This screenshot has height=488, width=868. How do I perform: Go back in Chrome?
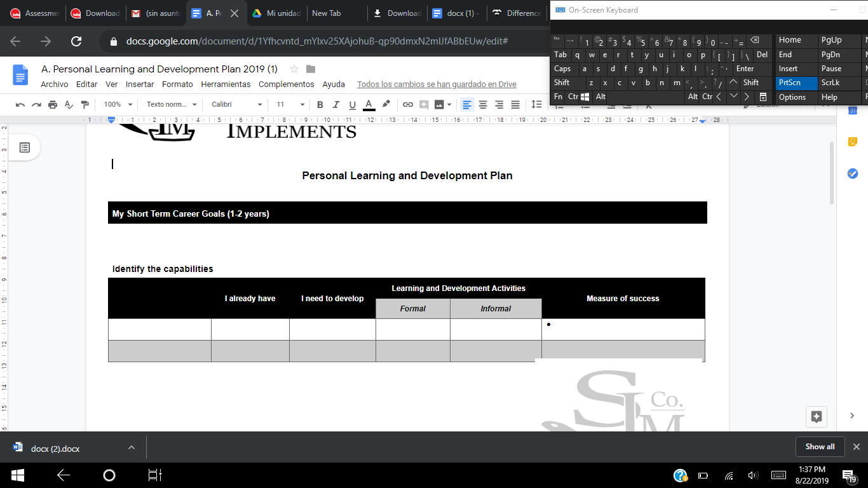click(x=15, y=41)
